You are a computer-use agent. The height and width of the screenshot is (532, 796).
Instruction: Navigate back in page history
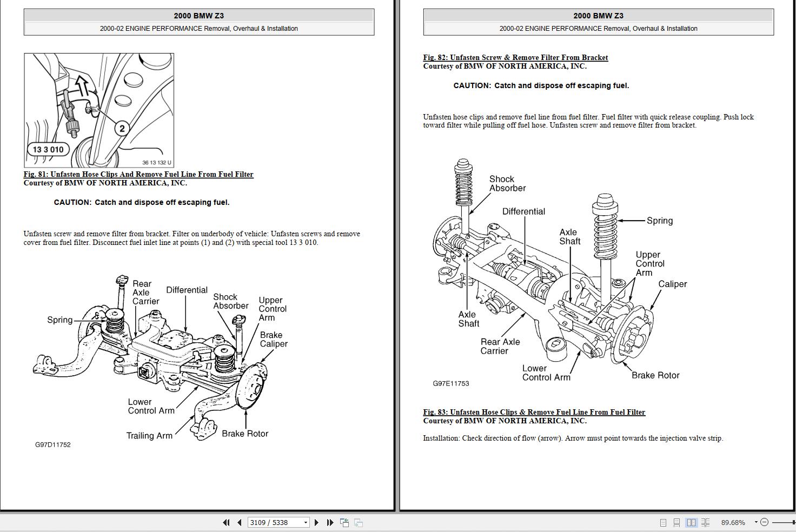(344, 522)
